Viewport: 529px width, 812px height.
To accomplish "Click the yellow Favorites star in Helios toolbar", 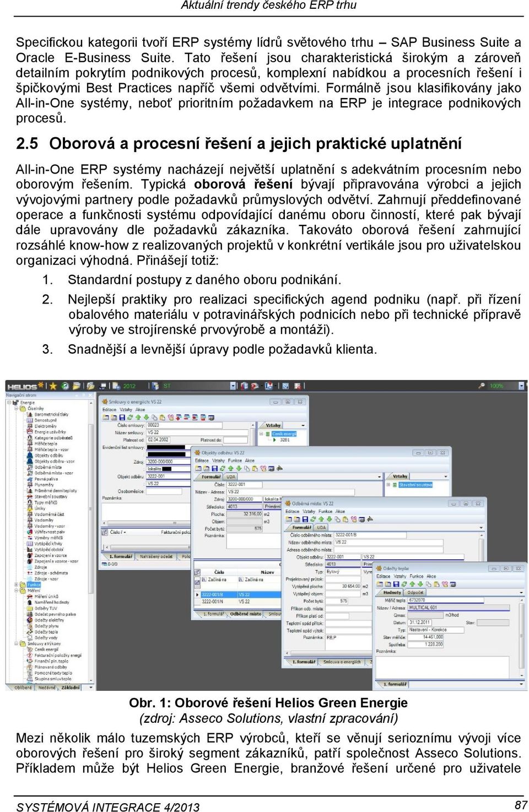I will coord(53,386).
